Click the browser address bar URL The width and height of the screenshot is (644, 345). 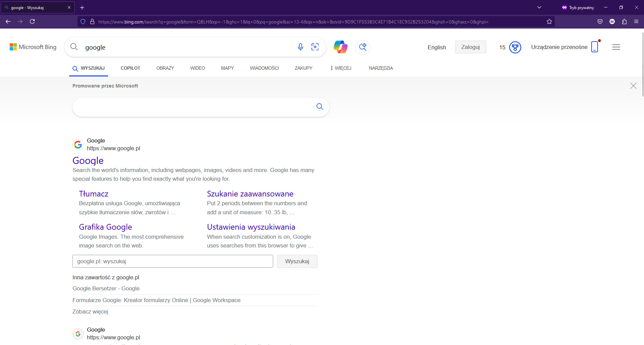pyautogui.click(x=293, y=22)
